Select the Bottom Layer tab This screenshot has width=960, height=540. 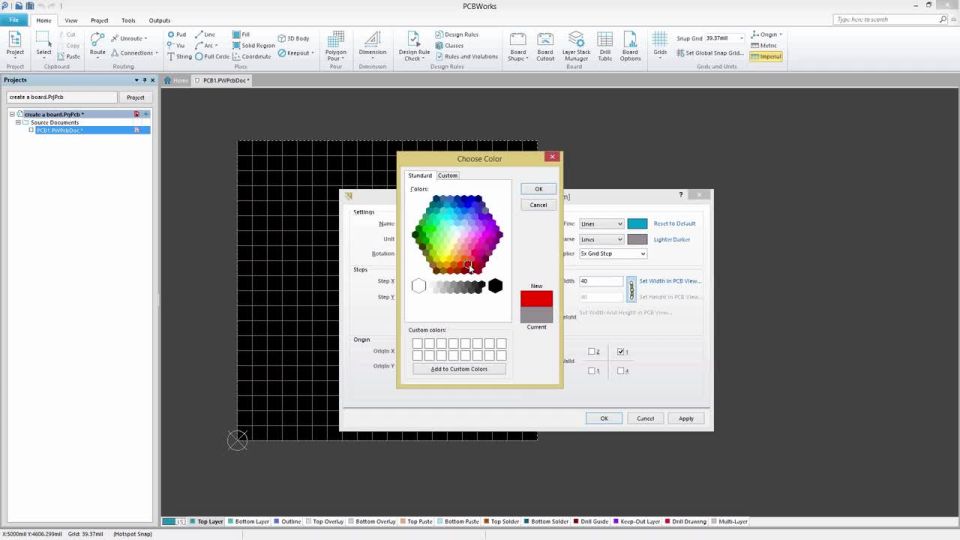click(x=249, y=522)
